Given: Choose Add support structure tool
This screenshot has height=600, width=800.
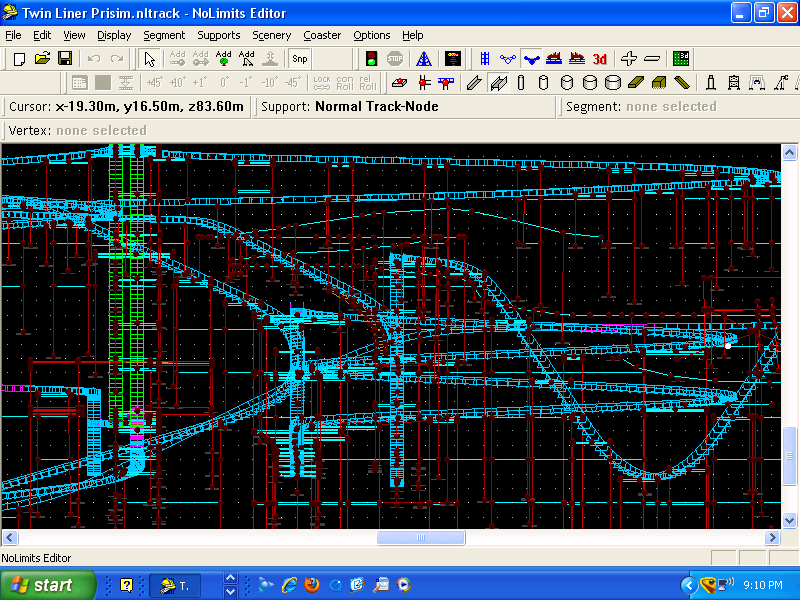Looking at the screenshot, I should pos(246,59).
